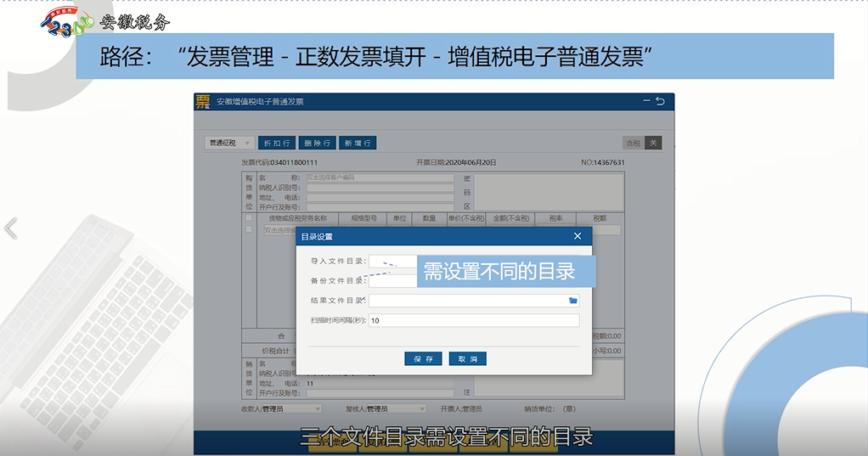Screen dimensions: 868x456
Task: Click the folder browse icon for 结果文件目录
Action: (x=573, y=301)
